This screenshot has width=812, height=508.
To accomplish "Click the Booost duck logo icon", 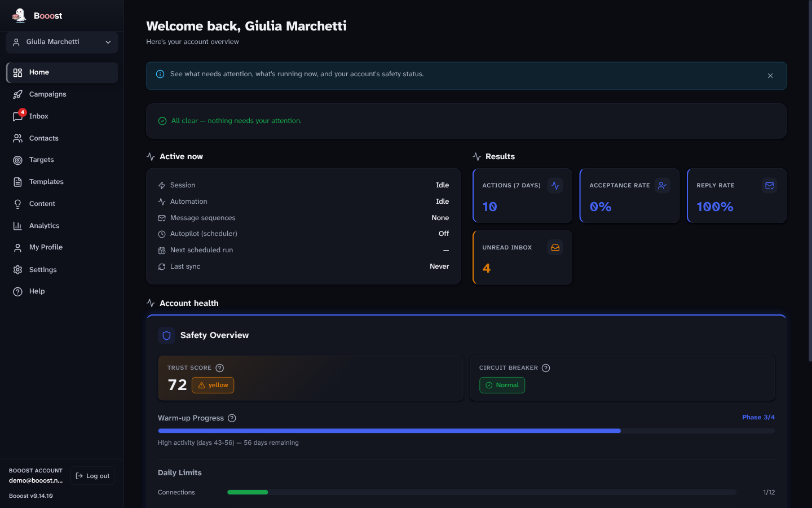I will [x=19, y=15].
